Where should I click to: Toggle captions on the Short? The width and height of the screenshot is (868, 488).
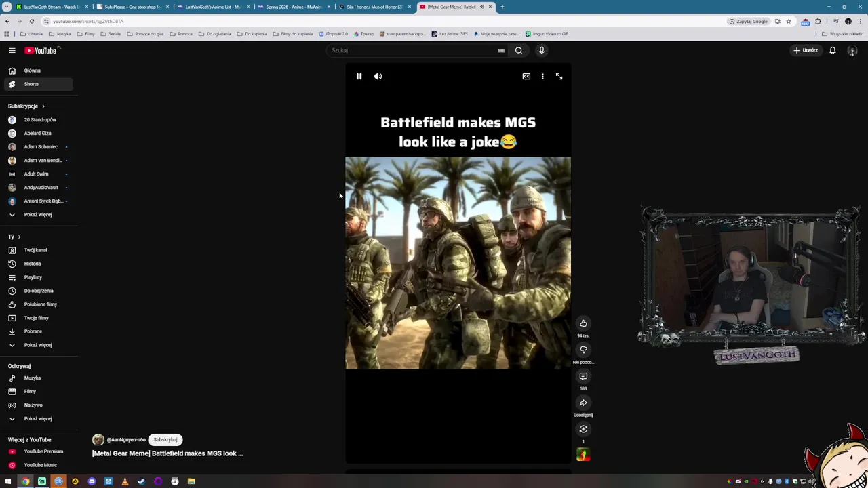(x=526, y=77)
